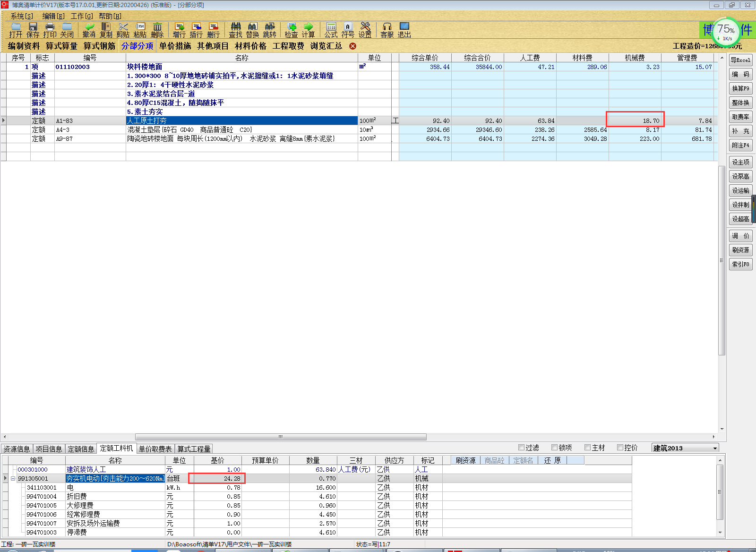Toggle the 主材 checkbox
The width and height of the screenshot is (756, 552).
[588, 447]
